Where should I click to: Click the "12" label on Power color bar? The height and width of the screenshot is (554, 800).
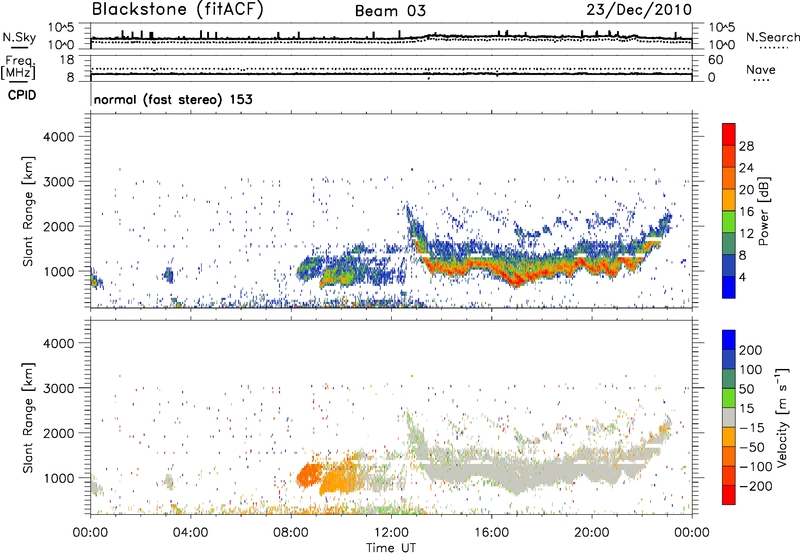(746, 234)
